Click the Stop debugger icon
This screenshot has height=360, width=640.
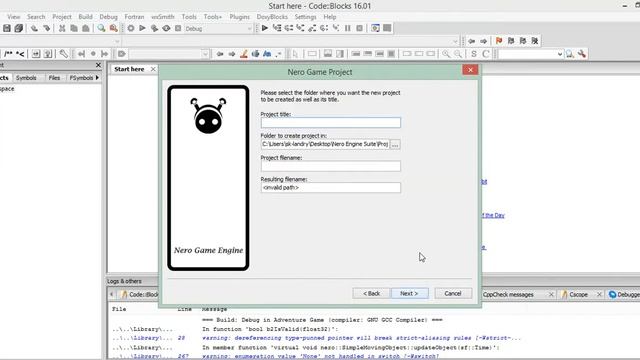(x=360, y=28)
